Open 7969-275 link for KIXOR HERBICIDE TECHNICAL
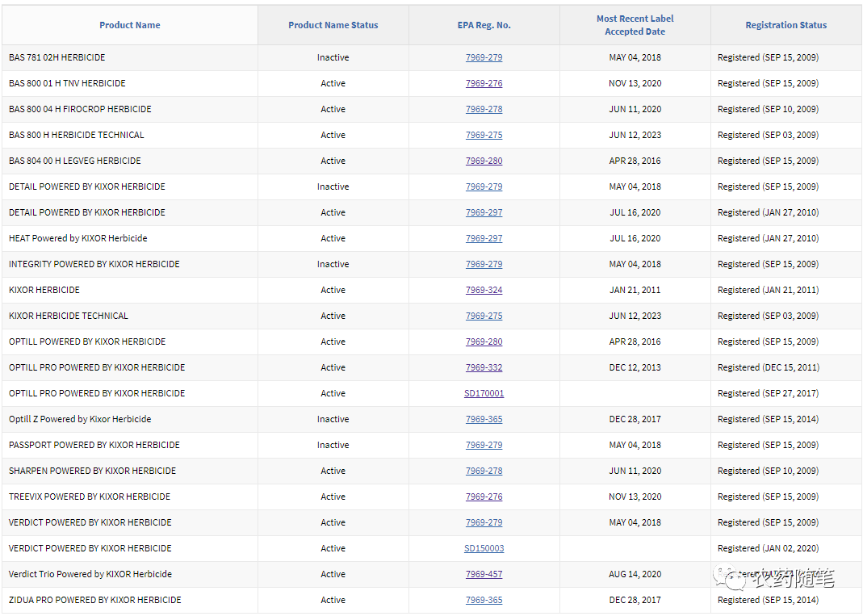This screenshot has width=863, height=616. pos(484,316)
